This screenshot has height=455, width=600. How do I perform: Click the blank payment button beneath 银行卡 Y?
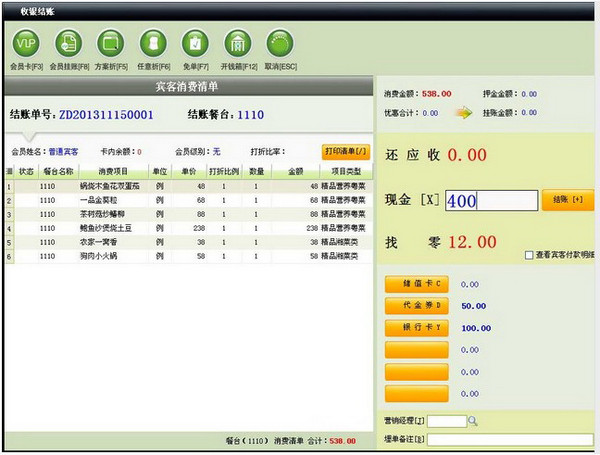[x=417, y=350]
